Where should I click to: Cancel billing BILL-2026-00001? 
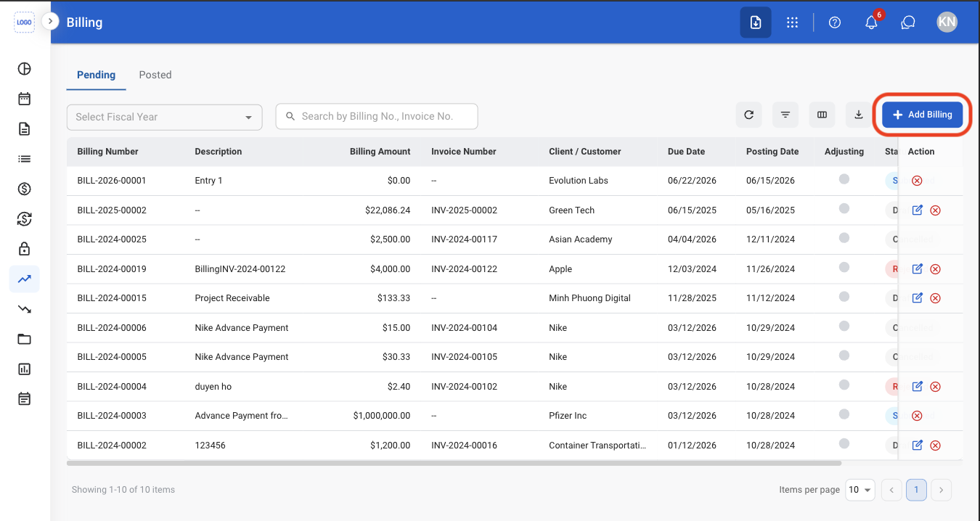917,181
